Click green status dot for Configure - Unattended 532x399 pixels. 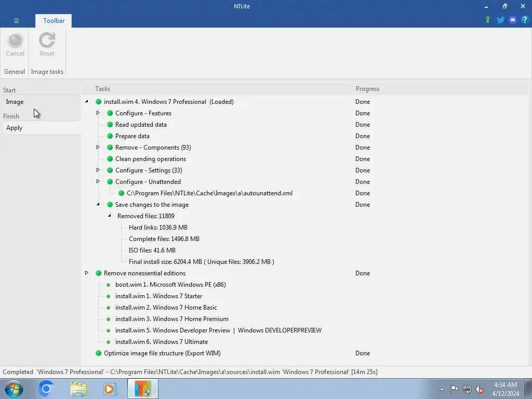tap(110, 182)
